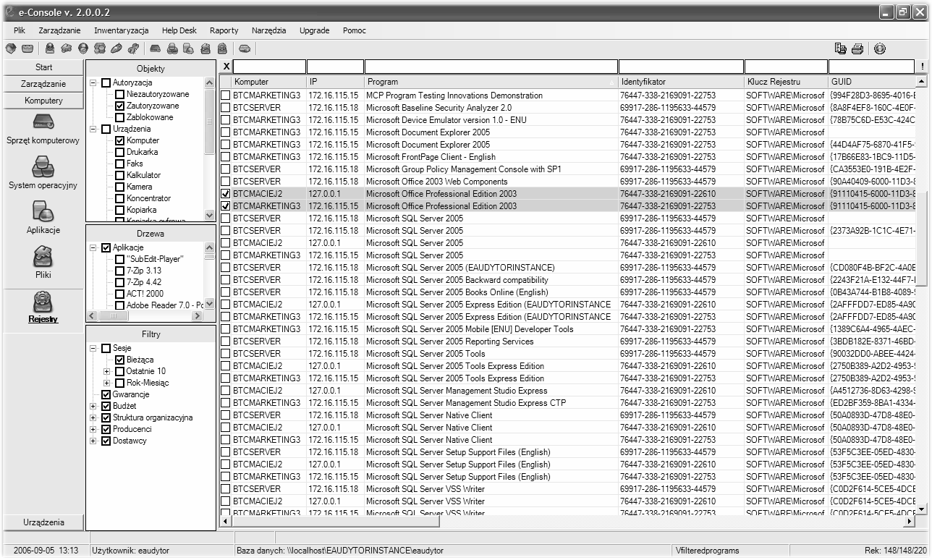Sort by the Program column header
Viewport: 932px width, 560px height.
(491, 82)
